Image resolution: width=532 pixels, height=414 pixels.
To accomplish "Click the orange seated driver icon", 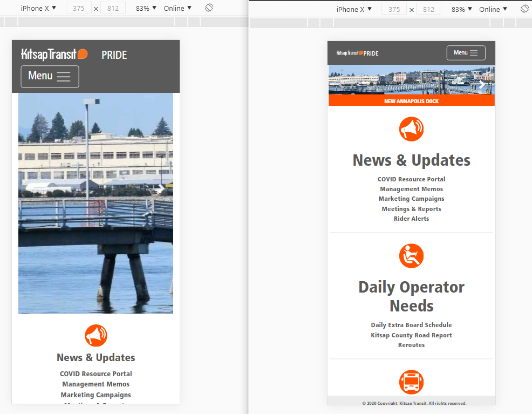I will tap(411, 256).
